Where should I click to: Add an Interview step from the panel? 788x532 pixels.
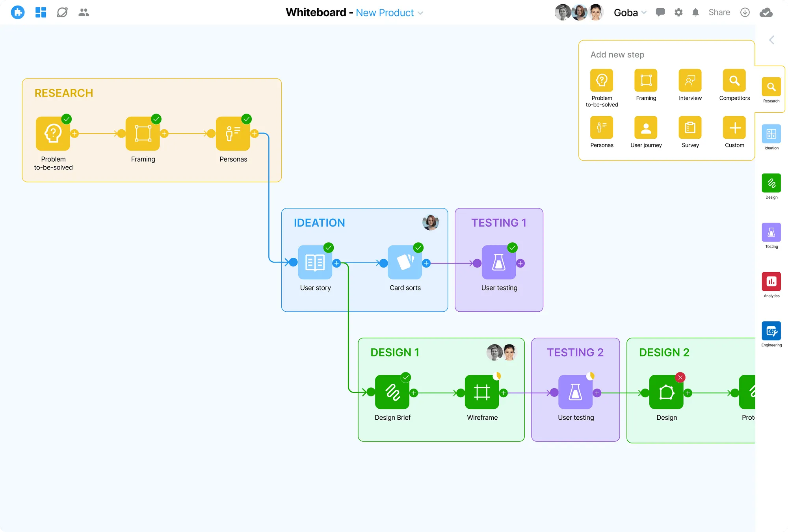pos(690,81)
